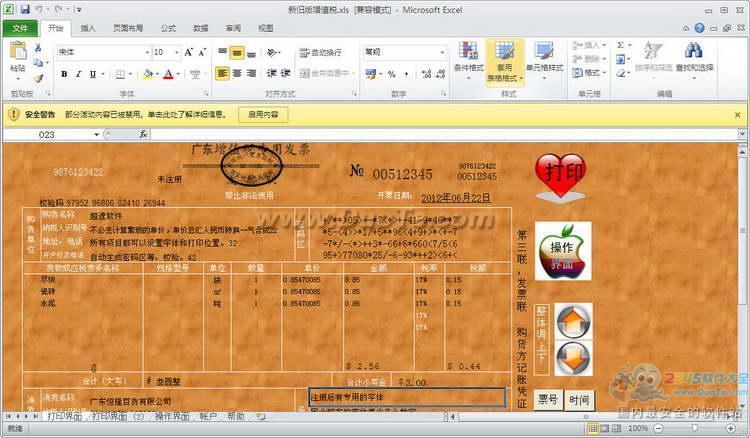
Task: Click the AutoSum sigma icon
Action: (x=620, y=45)
